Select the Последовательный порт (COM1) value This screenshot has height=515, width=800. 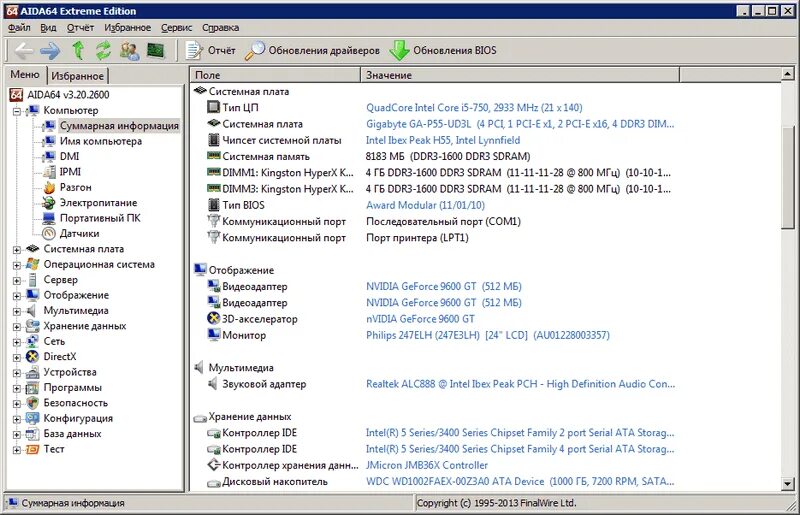point(443,222)
